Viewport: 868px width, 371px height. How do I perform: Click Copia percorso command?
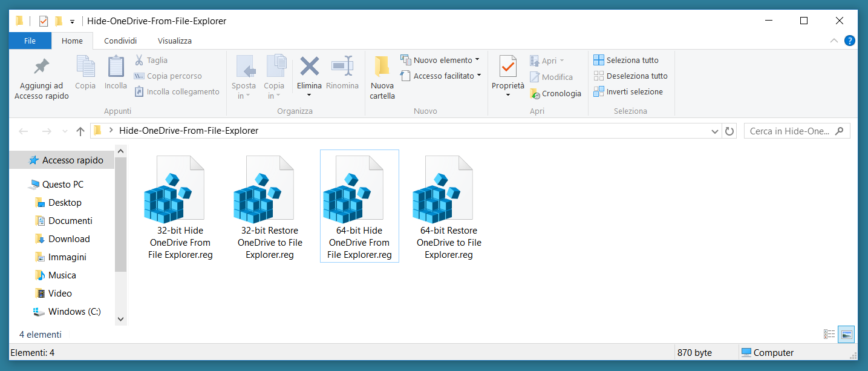click(168, 76)
